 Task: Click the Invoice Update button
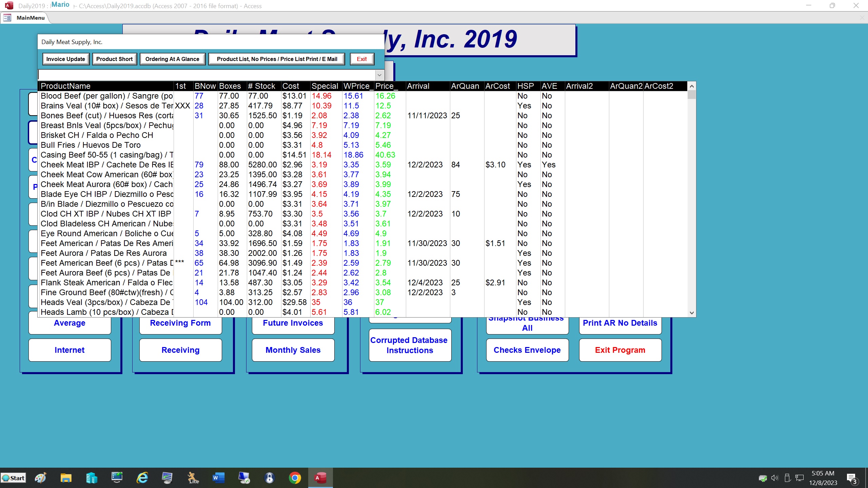coord(66,59)
